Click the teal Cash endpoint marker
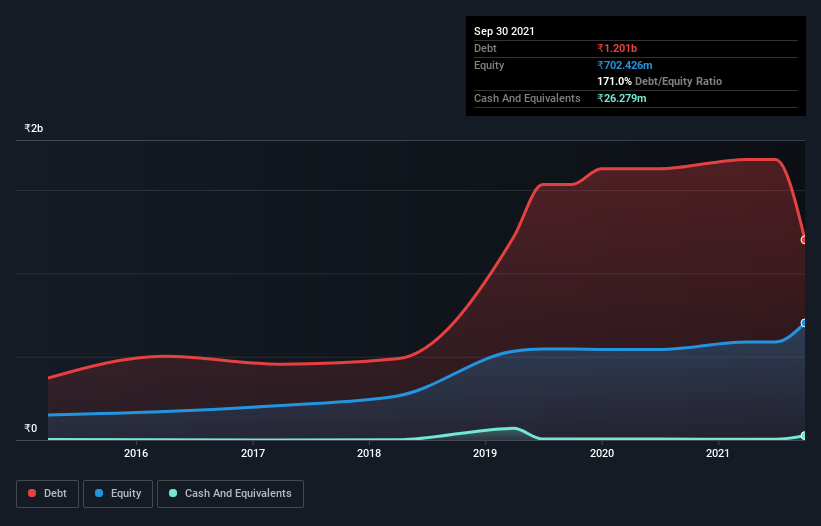The width and height of the screenshot is (821, 526). (x=804, y=435)
